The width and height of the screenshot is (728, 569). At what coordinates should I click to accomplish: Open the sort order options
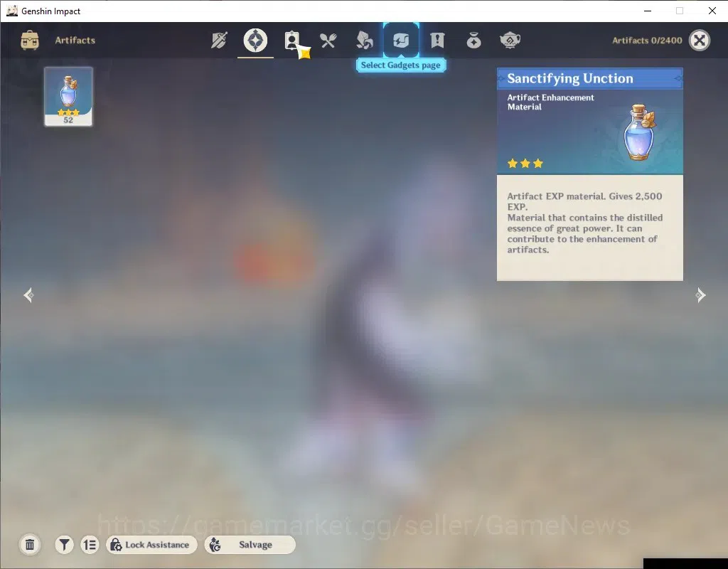pyautogui.click(x=90, y=544)
